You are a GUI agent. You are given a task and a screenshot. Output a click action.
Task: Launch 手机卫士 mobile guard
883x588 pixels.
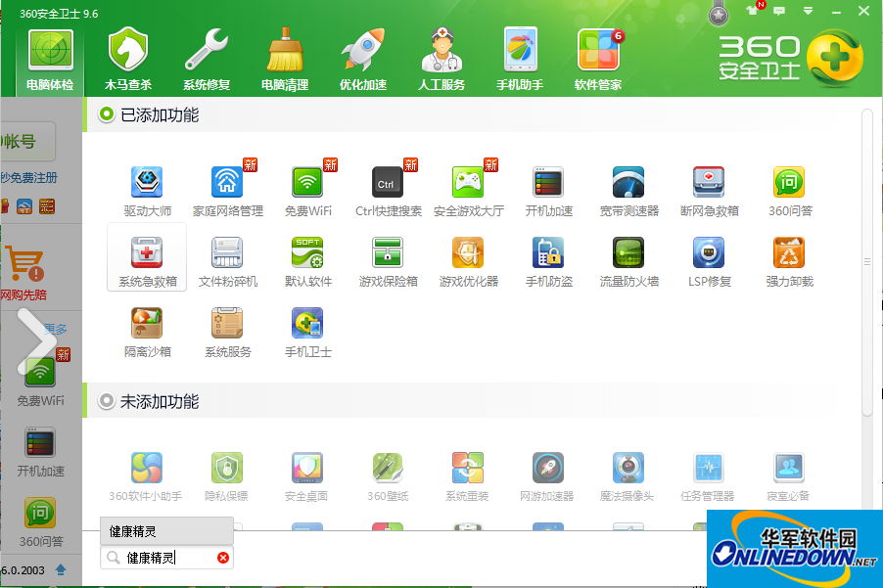(307, 333)
